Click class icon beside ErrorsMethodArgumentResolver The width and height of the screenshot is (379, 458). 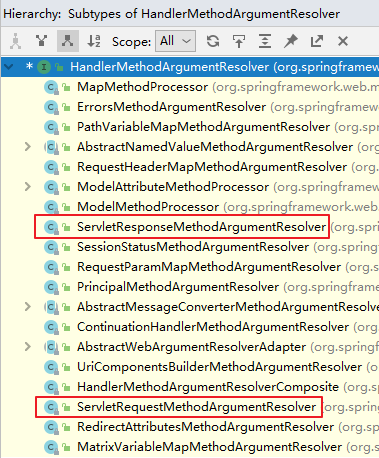pyautogui.click(x=51, y=107)
